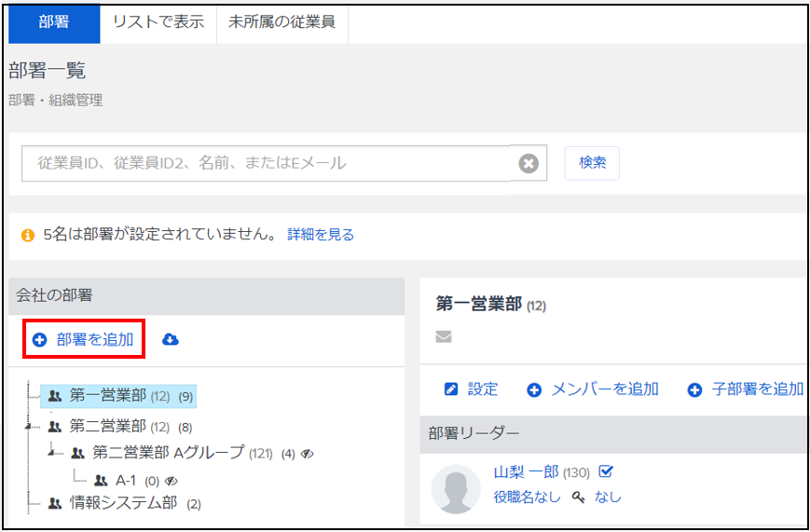Toggle the hidden-eye icon on A-1
The width and height of the screenshot is (810, 532).
(171, 481)
